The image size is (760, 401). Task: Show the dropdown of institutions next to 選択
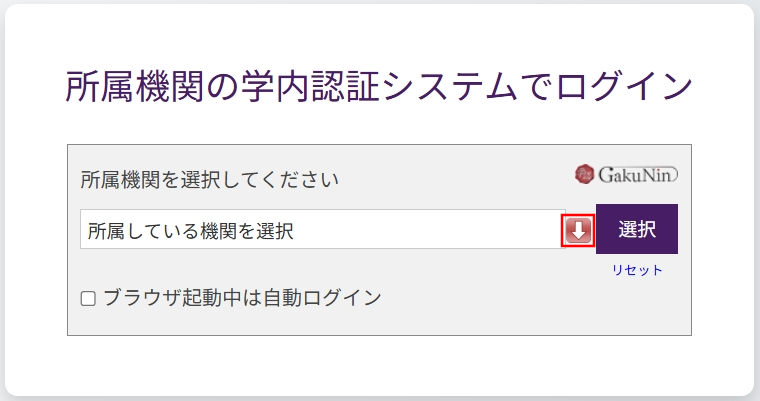click(578, 230)
